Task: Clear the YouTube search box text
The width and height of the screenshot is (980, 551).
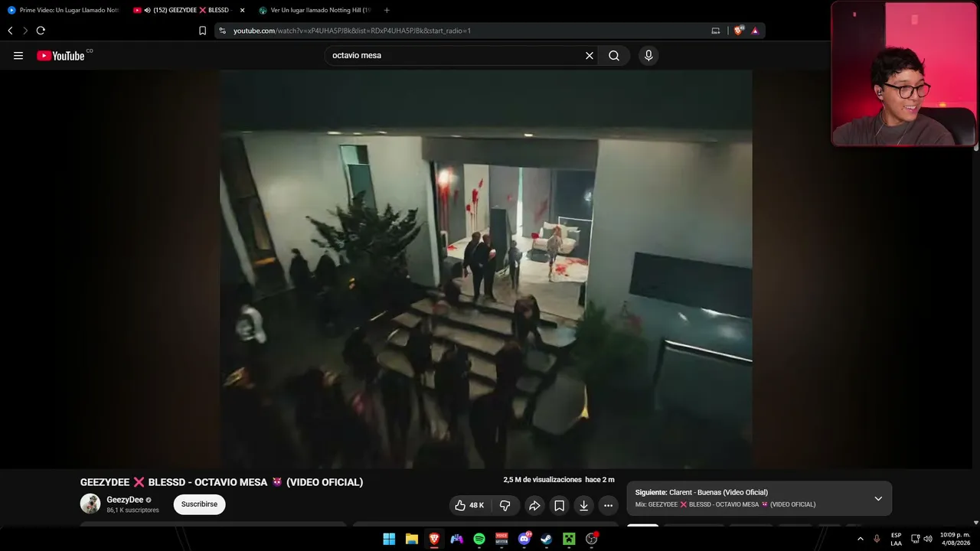Action: click(x=590, y=56)
